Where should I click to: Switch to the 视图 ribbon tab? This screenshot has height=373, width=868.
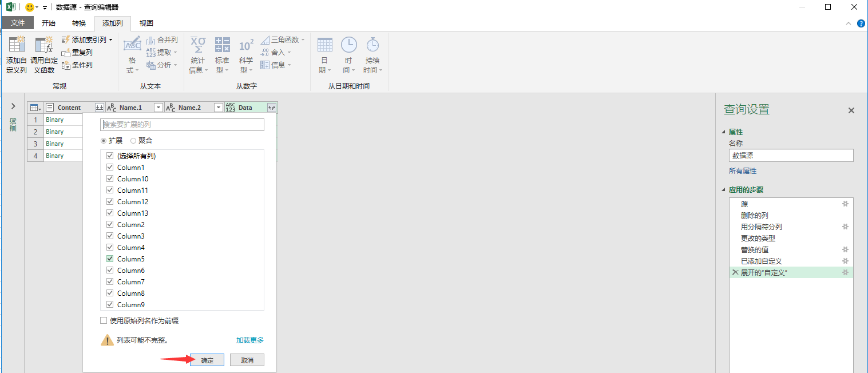(146, 23)
